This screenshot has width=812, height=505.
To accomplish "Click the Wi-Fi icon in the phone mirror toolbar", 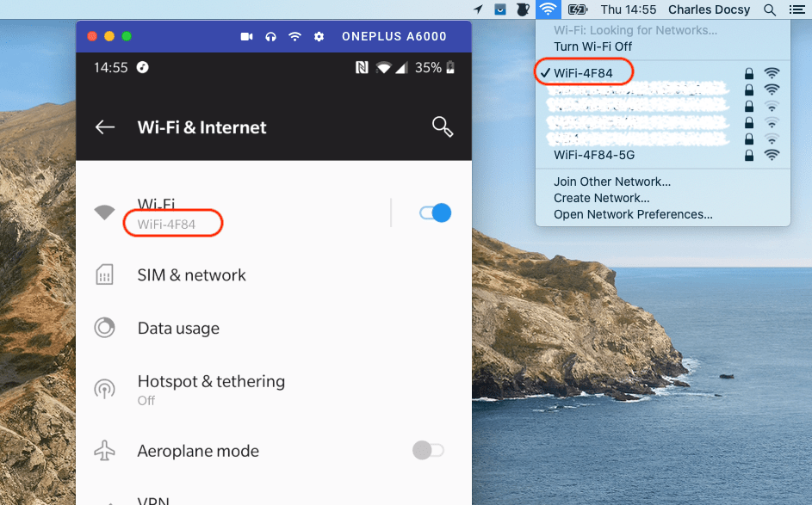I will click(294, 36).
